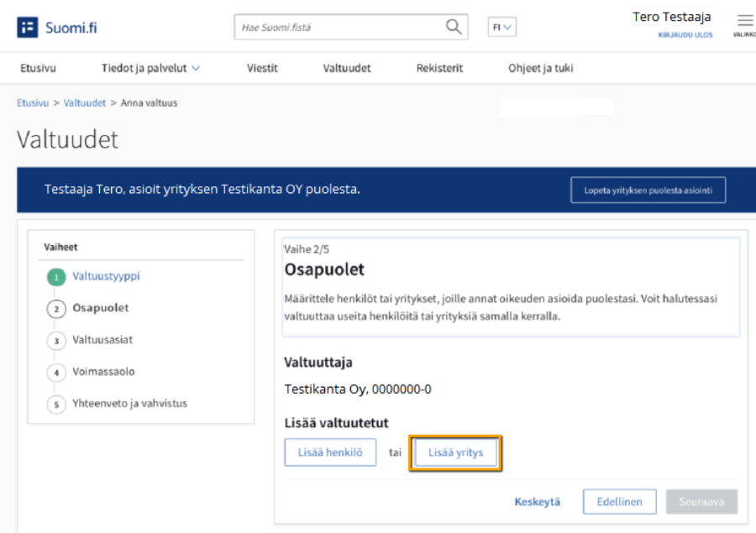
Task: Click Lisää henkilö button
Action: pyautogui.click(x=330, y=452)
